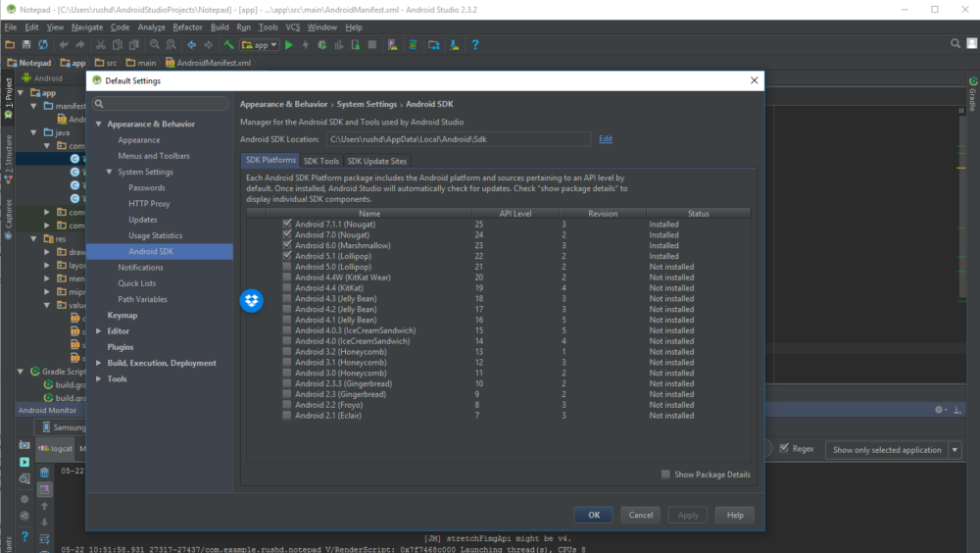Take a screenshot with the camera icon

click(x=24, y=444)
